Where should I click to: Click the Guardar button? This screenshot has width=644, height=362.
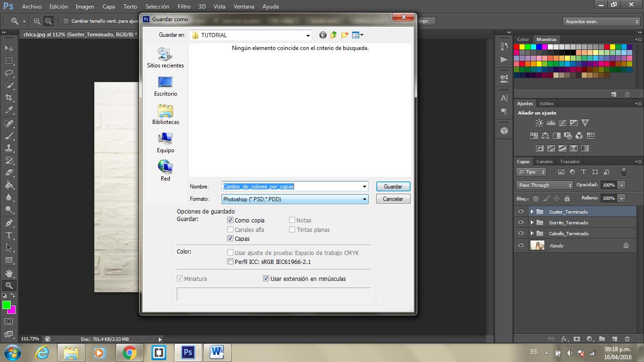point(393,187)
